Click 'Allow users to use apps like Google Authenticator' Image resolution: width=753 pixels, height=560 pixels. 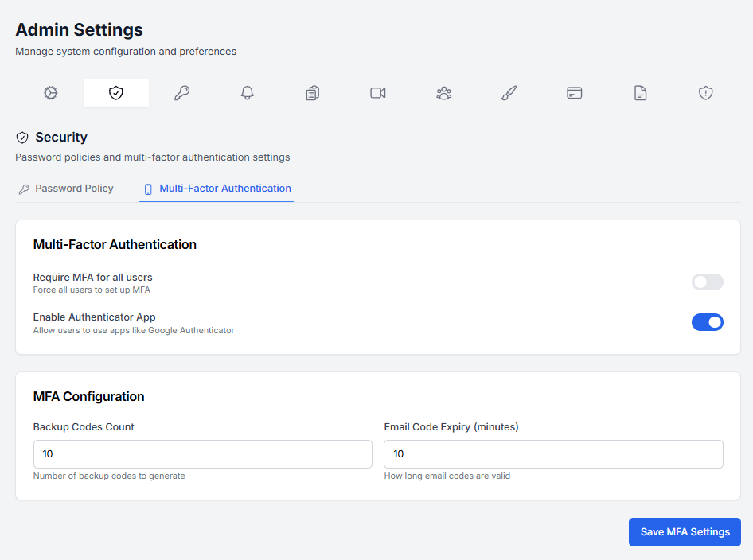tap(134, 330)
